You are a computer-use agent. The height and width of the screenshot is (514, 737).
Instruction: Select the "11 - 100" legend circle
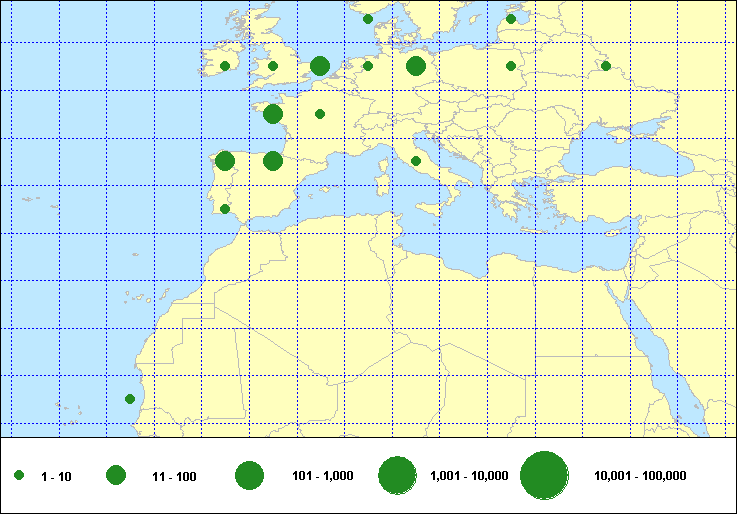pyautogui.click(x=116, y=476)
